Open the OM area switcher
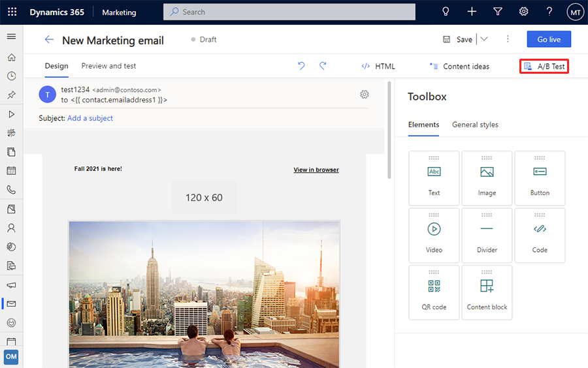The width and height of the screenshot is (588, 368). (x=11, y=356)
